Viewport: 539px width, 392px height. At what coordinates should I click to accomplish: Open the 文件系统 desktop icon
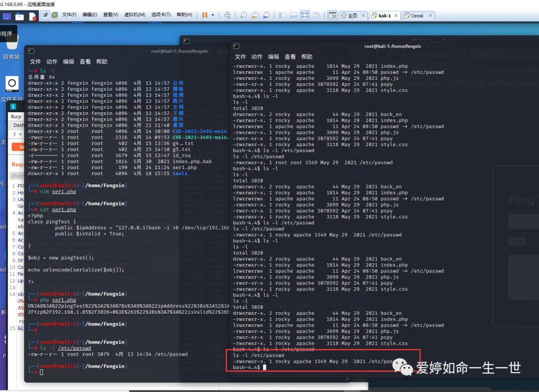point(11,88)
